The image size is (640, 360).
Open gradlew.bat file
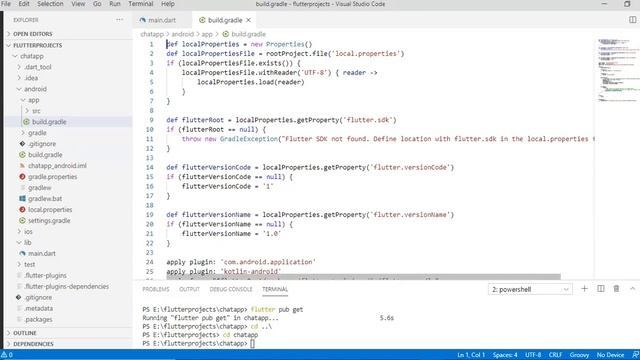tap(45, 199)
